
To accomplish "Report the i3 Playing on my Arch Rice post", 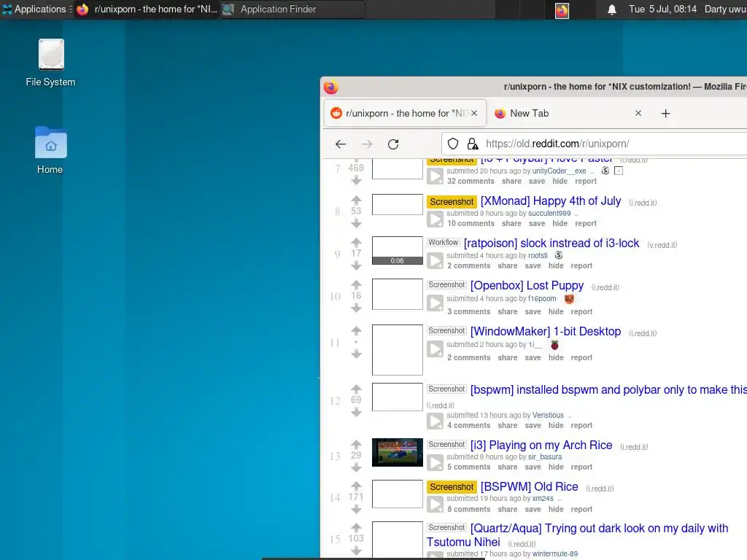I will pos(581,467).
